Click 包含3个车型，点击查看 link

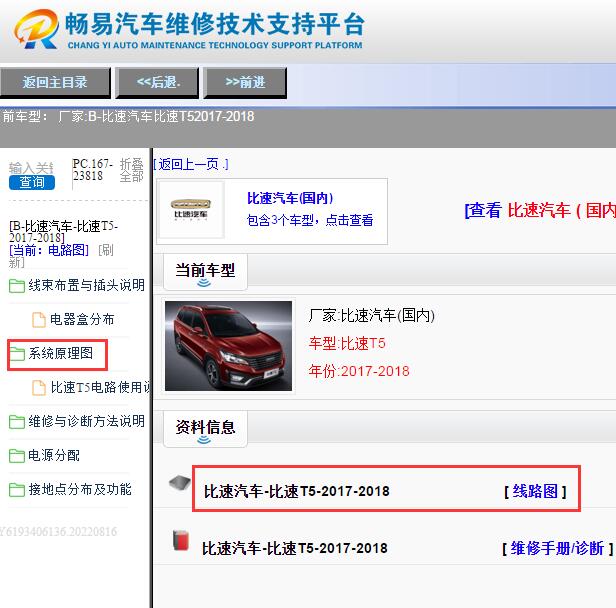310,220
